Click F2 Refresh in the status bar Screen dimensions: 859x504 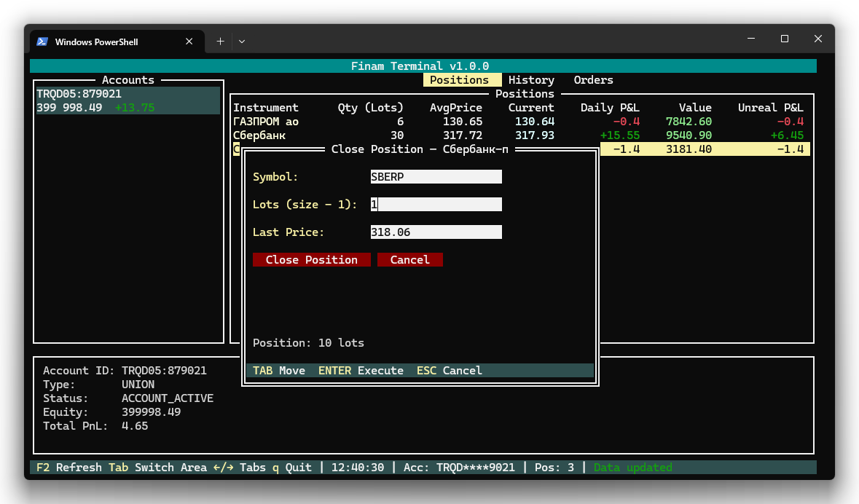(68, 468)
